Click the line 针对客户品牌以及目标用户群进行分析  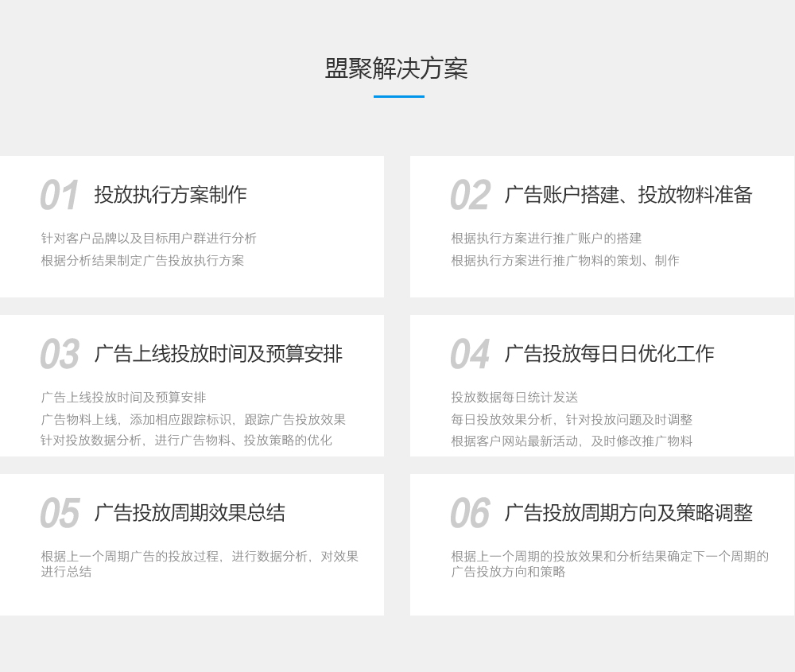pyautogui.click(x=149, y=239)
